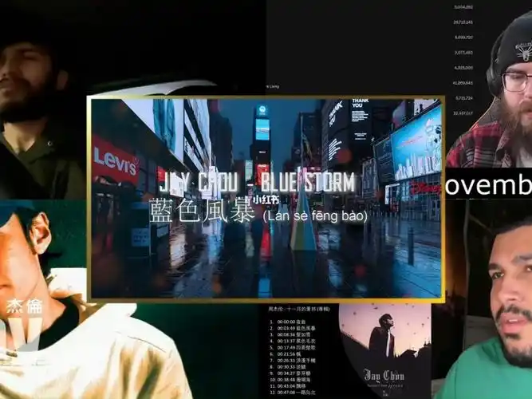The height and width of the screenshot is (399, 532).
Task: Click the pinyin "(Lán sè fēng bào)"
Action: pyautogui.click(x=315, y=216)
